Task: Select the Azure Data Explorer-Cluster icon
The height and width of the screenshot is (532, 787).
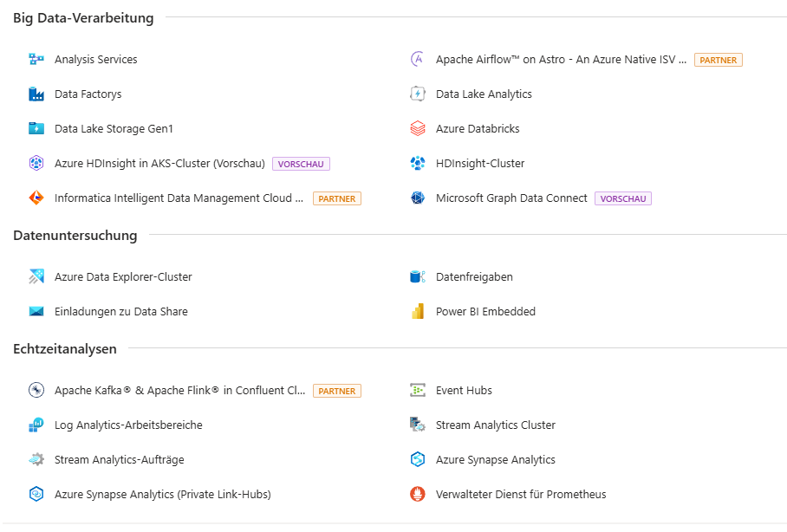Action: coord(36,276)
